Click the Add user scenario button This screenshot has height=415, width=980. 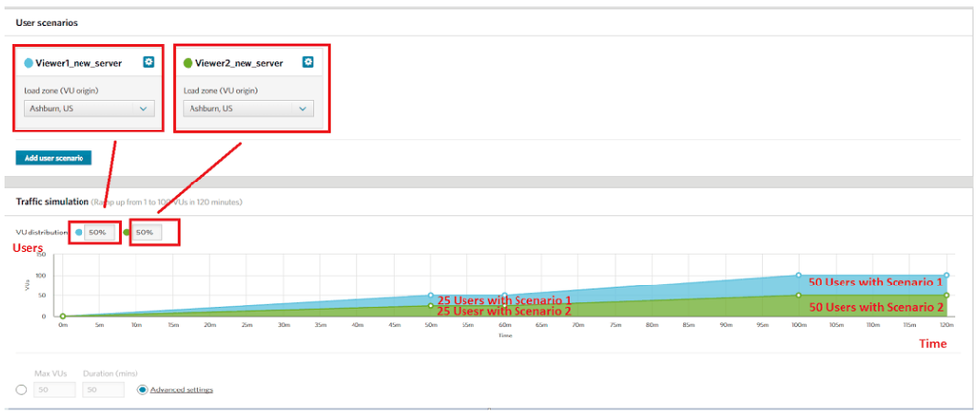click(x=54, y=157)
